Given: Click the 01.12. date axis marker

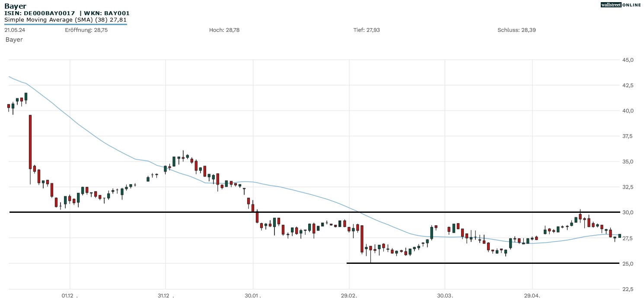Looking at the screenshot, I should pyautogui.click(x=69, y=295).
